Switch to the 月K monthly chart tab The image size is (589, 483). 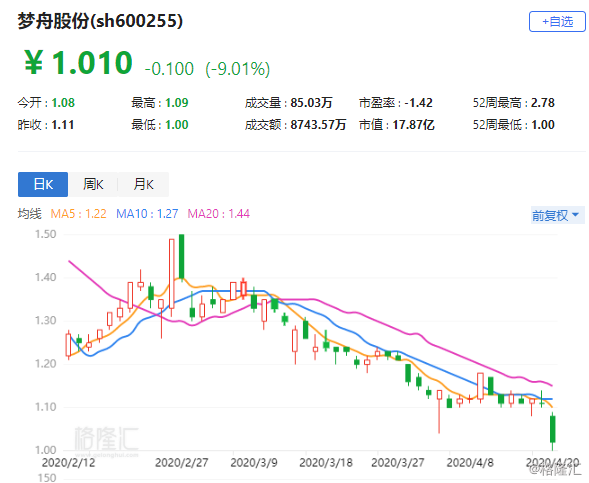[143, 184]
